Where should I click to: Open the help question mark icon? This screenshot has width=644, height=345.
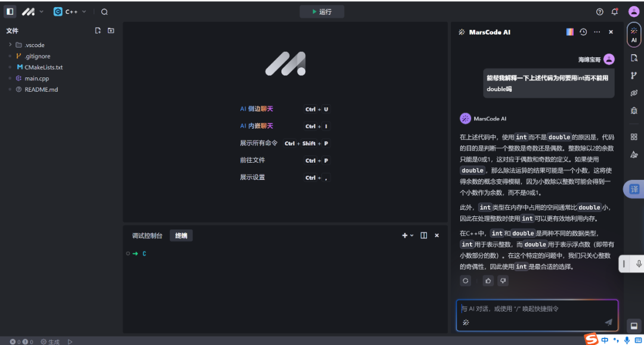click(600, 12)
